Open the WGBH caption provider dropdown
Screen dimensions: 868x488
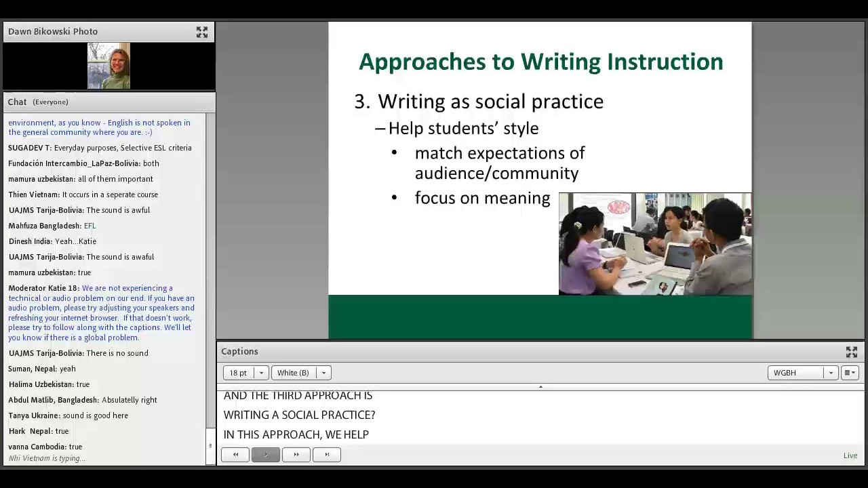(x=804, y=373)
